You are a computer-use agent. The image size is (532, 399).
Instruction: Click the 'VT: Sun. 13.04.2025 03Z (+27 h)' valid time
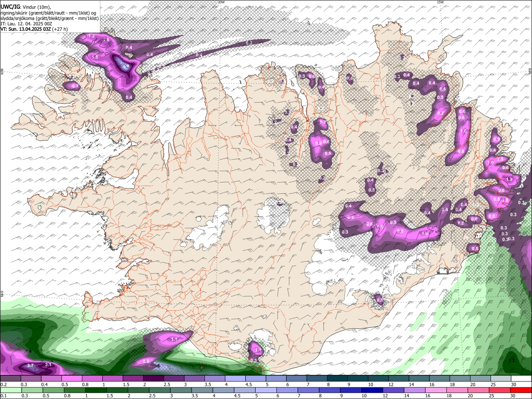pyautogui.click(x=34, y=29)
